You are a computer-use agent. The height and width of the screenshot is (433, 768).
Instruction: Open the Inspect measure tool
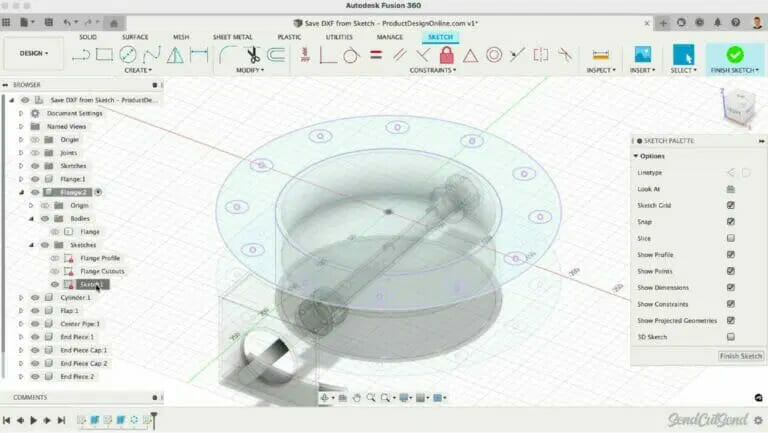tap(601, 55)
